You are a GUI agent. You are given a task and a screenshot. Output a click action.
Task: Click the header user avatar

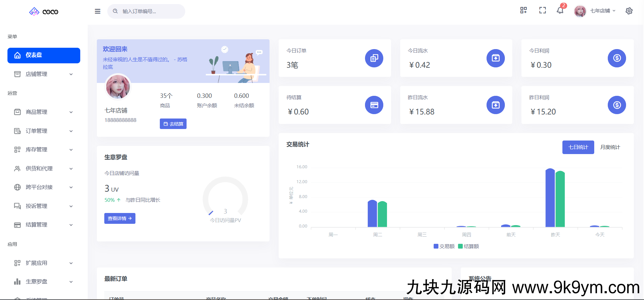click(x=580, y=11)
